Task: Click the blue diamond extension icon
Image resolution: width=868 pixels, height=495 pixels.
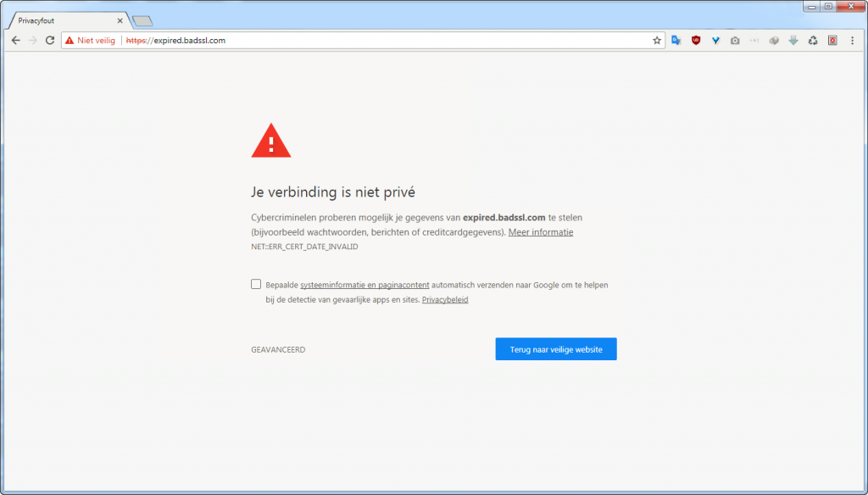Action: coord(715,40)
